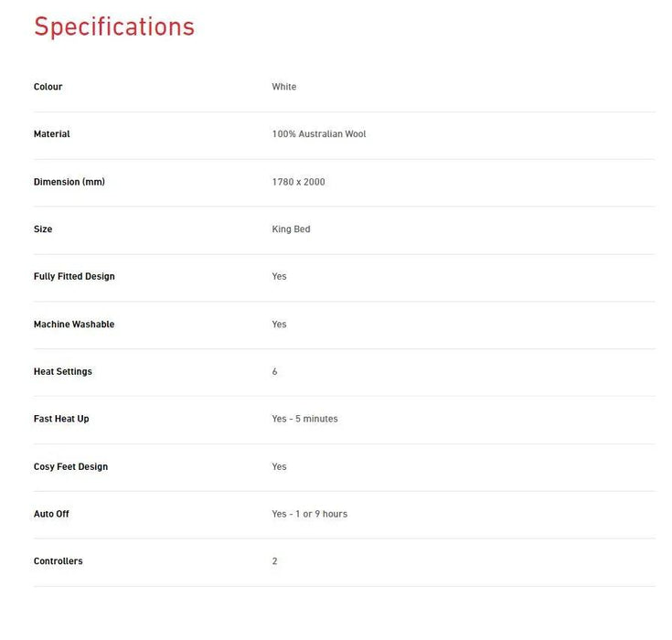Click the Fast Heat Up label
672x640 pixels.
click(61, 419)
